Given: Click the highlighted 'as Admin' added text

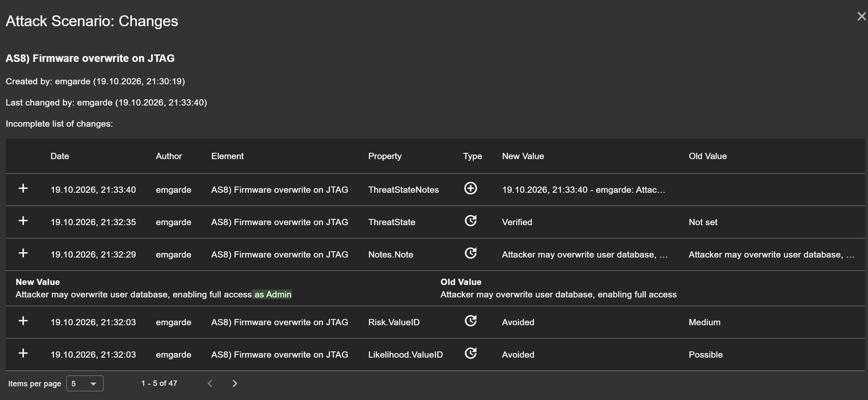Looking at the screenshot, I should pos(273,294).
